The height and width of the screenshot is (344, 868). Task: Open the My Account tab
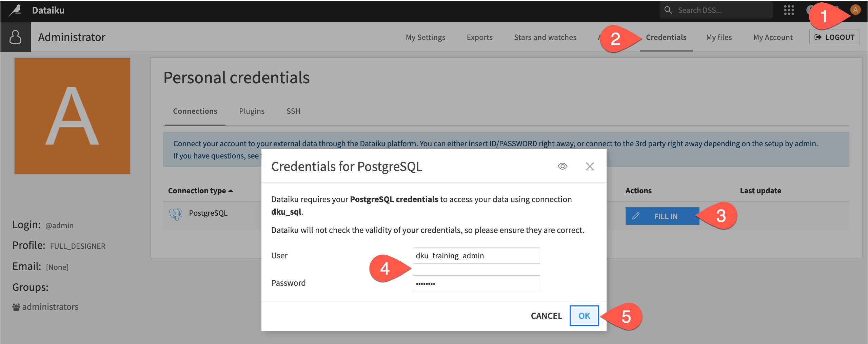pos(773,37)
